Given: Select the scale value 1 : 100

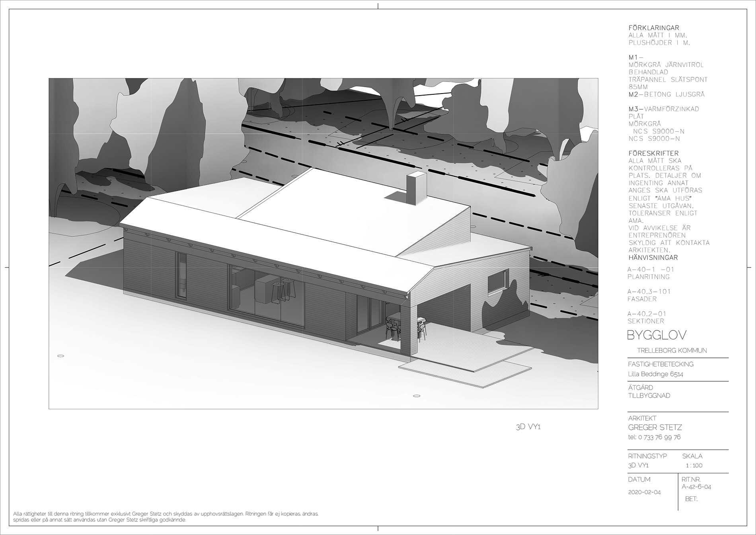Looking at the screenshot, I should (x=694, y=465).
